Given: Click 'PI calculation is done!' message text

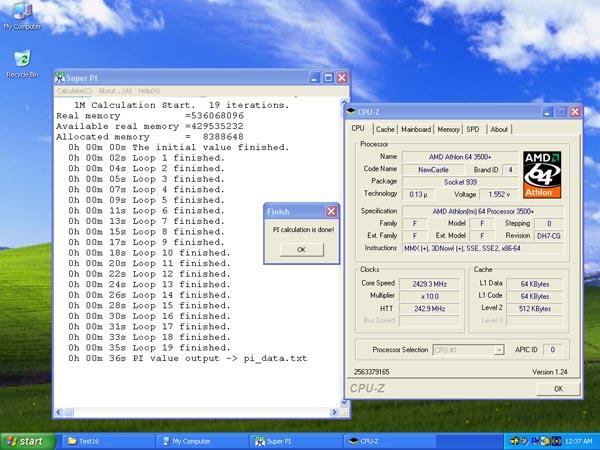Looking at the screenshot, I should (303, 230).
